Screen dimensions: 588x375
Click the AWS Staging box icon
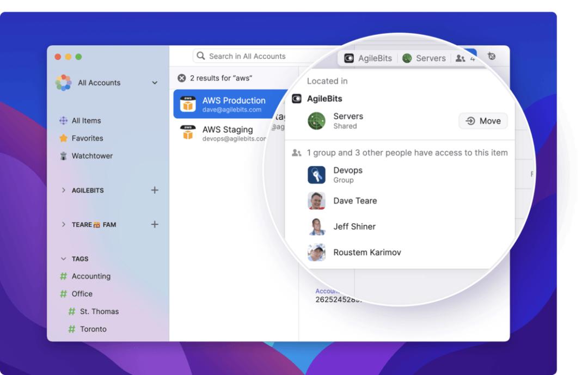(x=188, y=133)
